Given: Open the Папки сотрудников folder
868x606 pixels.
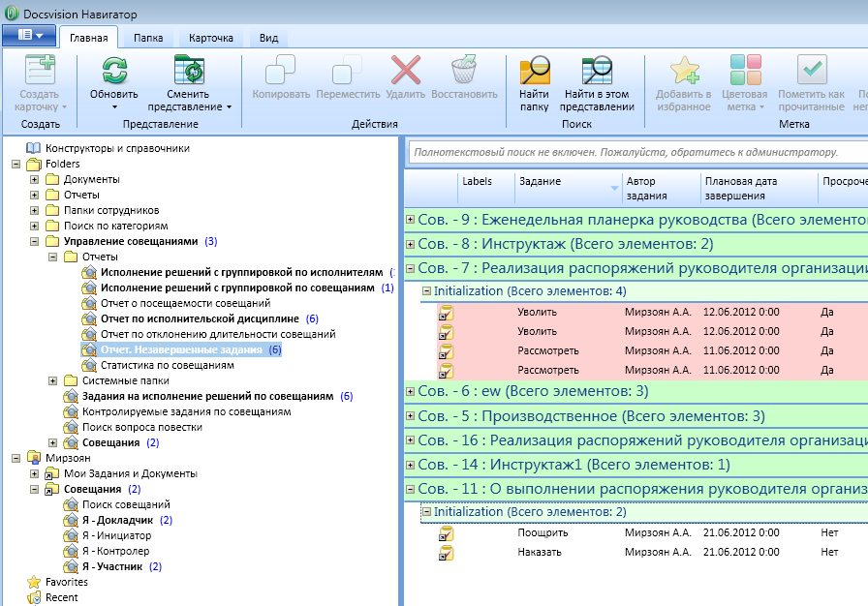Looking at the screenshot, I should [111, 210].
